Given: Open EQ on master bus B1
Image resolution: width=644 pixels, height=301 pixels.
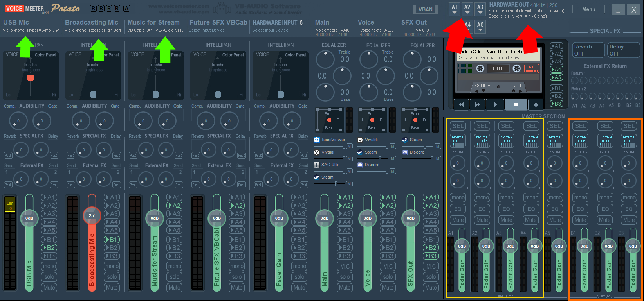Looking at the screenshot, I should click(580, 209).
